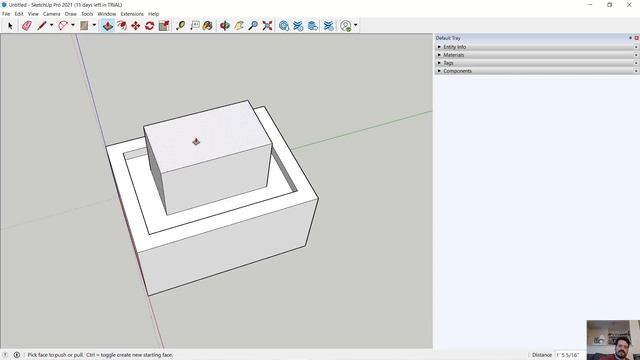The width and height of the screenshot is (640, 360).
Task: Open the Line tool dropdown arrow
Action: (51, 25)
